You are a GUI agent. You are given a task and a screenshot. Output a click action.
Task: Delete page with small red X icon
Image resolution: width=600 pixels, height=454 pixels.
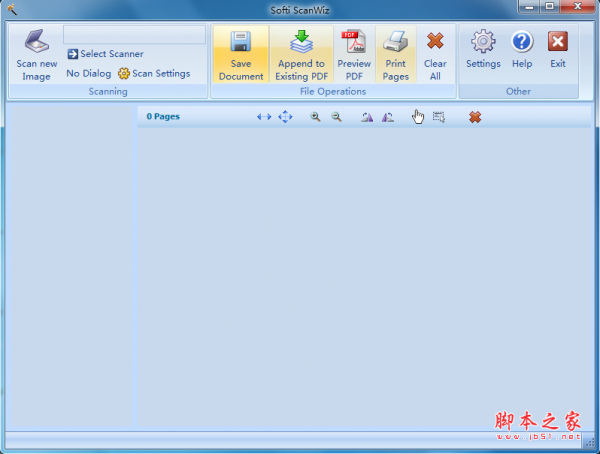tap(475, 117)
